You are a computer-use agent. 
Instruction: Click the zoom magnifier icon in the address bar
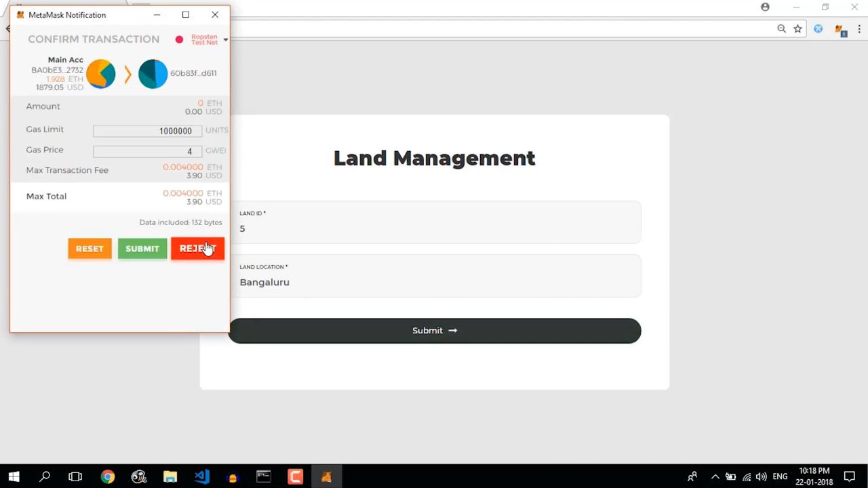point(781,28)
